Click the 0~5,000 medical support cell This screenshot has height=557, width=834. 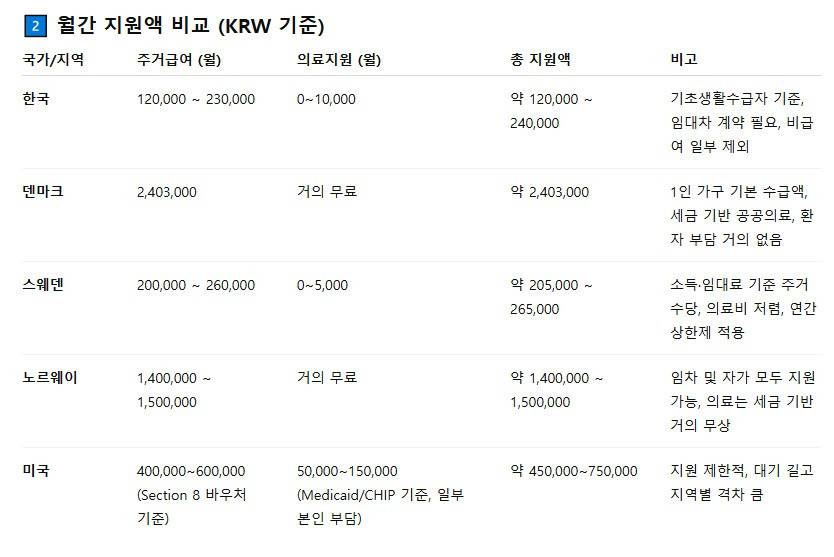click(323, 285)
